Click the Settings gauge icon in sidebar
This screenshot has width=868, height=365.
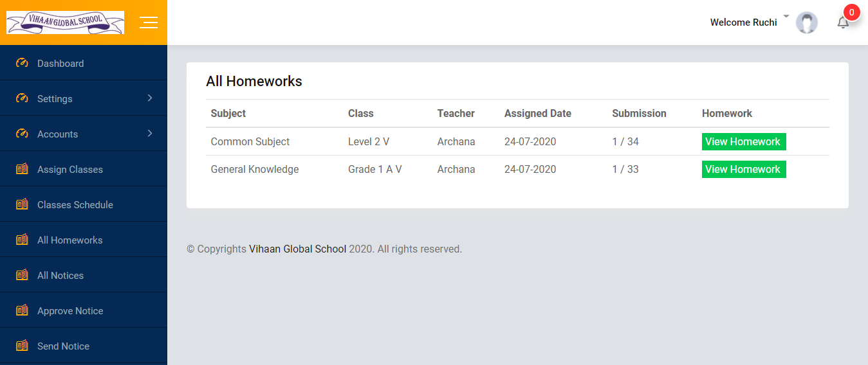tap(22, 98)
